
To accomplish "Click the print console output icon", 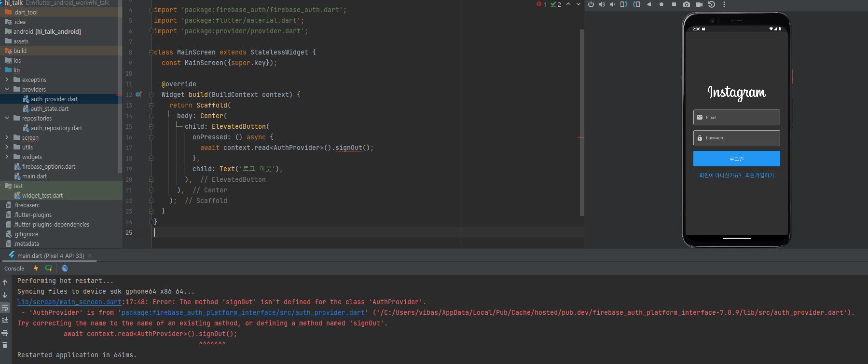I will coord(5,333).
